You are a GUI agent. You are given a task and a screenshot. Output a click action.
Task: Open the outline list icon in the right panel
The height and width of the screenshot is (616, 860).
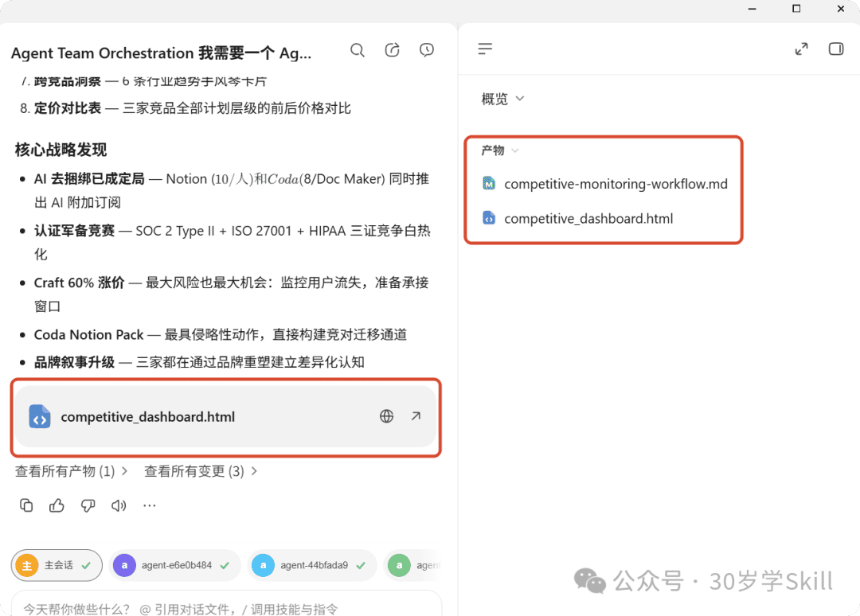[x=485, y=49]
